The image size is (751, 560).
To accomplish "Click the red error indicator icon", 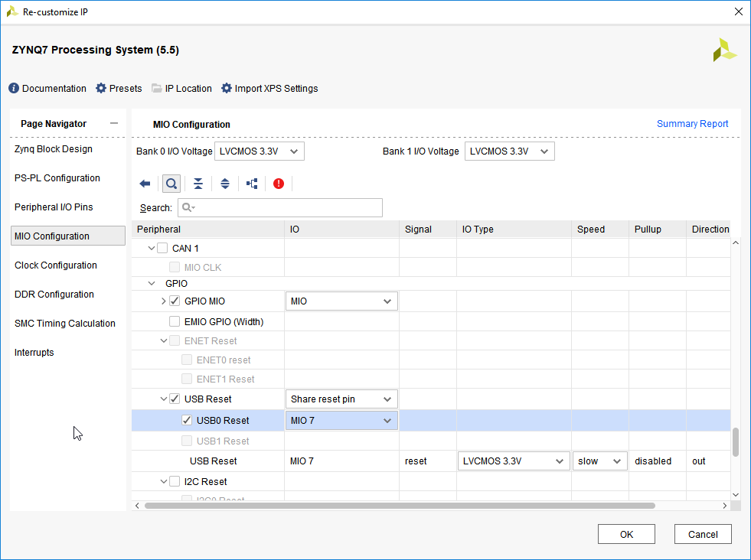I will pyautogui.click(x=279, y=184).
